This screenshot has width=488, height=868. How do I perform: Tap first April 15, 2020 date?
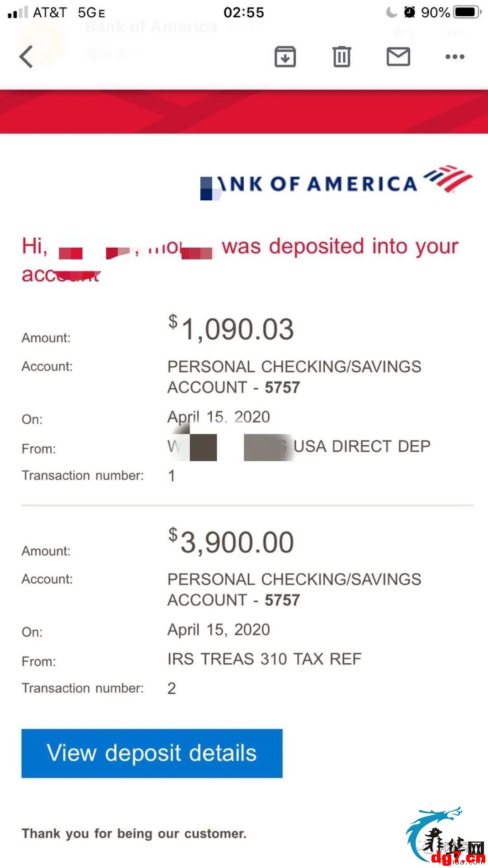[x=219, y=417]
